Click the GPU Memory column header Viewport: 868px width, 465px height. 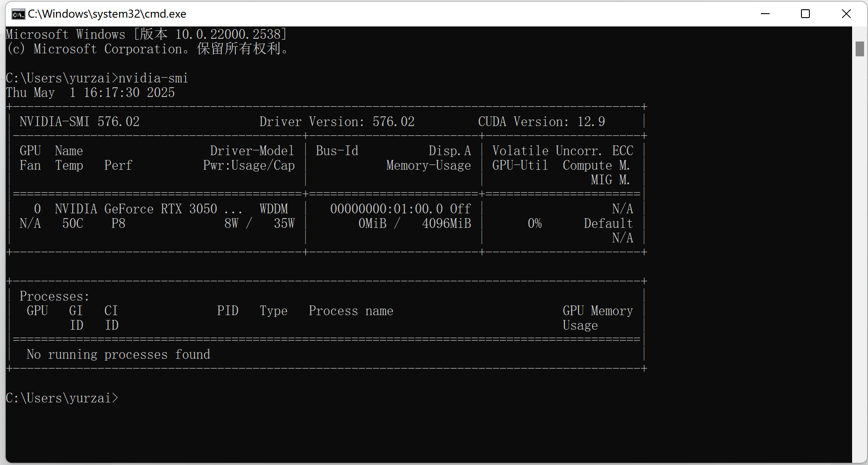click(x=598, y=311)
